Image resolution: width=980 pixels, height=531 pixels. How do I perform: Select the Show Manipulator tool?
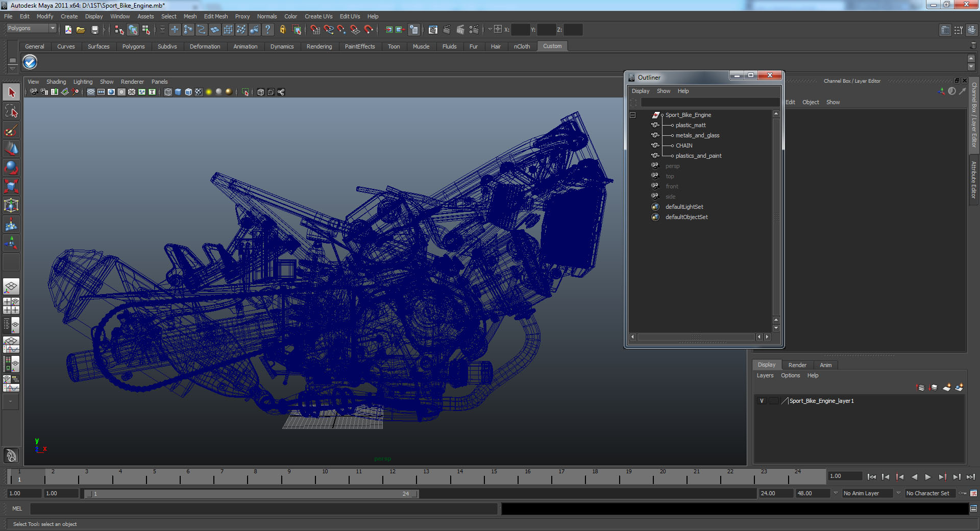point(11,243)
